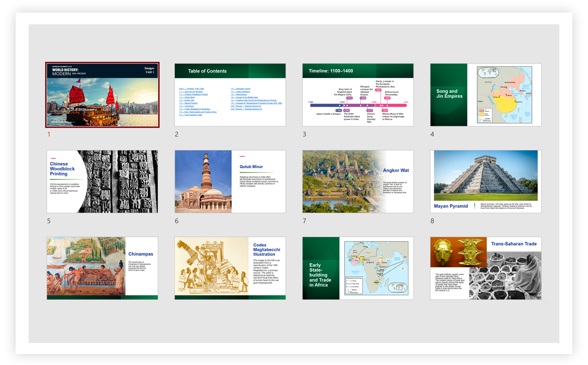The width and height of the screenshot is (588, 365).
Task: Click slide number 5 label
Action: 49,221
